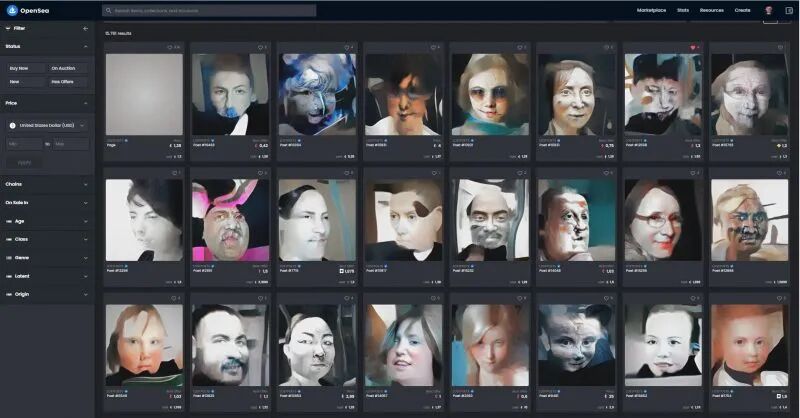Expand the On Sale In filter section
The image size is (800, 418).
(47, 203)
